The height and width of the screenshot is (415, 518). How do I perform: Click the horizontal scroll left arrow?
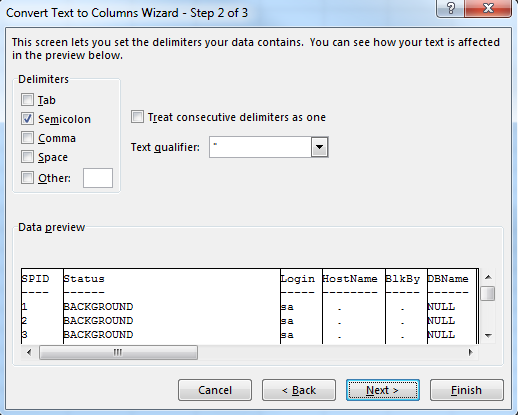coord(29,352)
